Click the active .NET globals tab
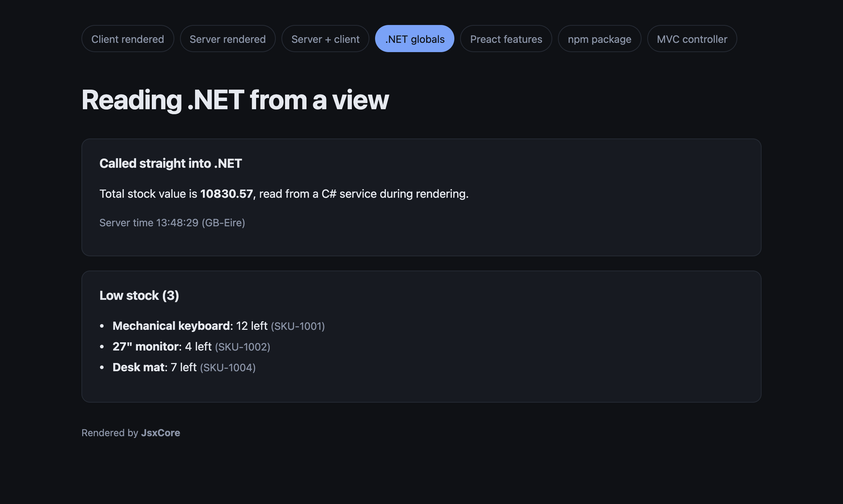The height and width of the screenshot is (504, 843). [x=415, y=39]
